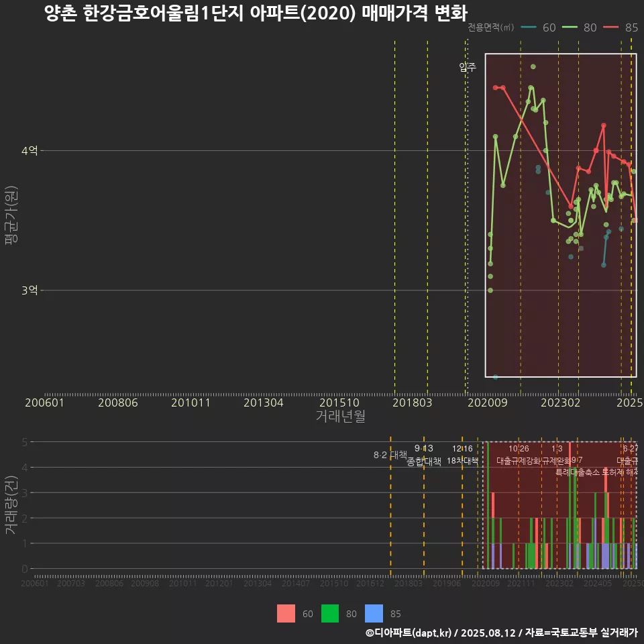Image resolution: width=644 pixels, height=644 pixels.
Task: Click '201011' on the price chart x-axis
Action: (x=191, y=402)
